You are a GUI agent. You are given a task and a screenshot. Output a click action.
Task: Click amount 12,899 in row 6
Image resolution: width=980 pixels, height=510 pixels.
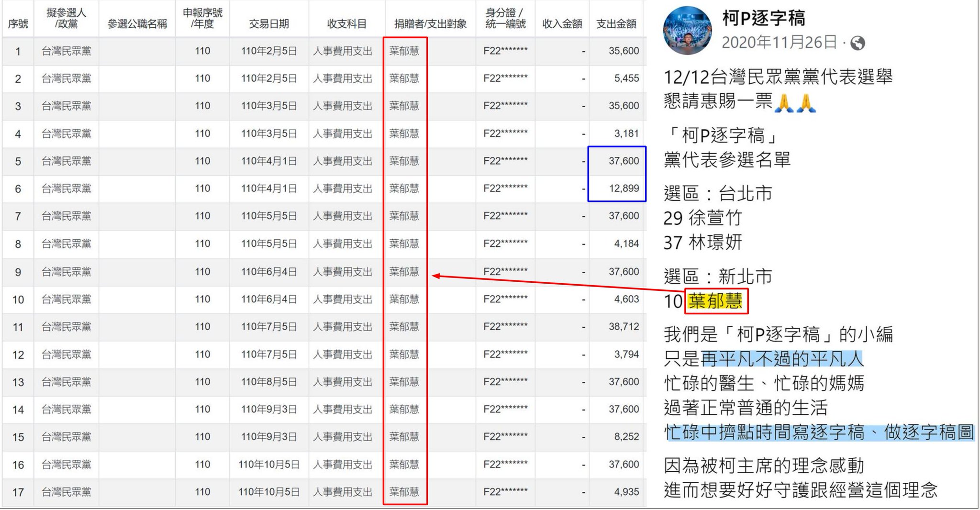pos(624,188)
